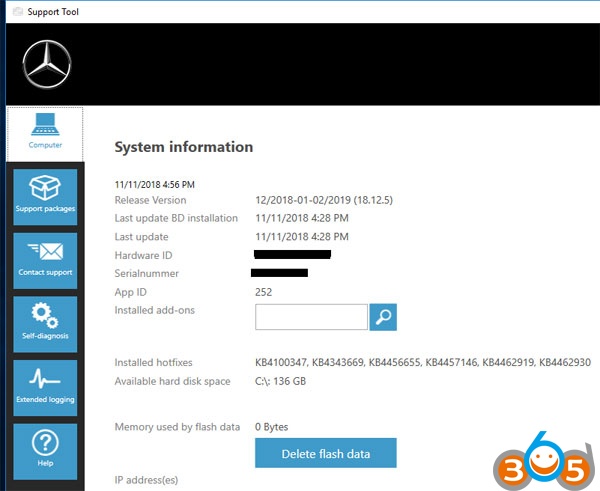Image resolution: width=600 pixels, height=491 pixels.
Task: Click the Memory used by flash data label
Action: point(177,427)
